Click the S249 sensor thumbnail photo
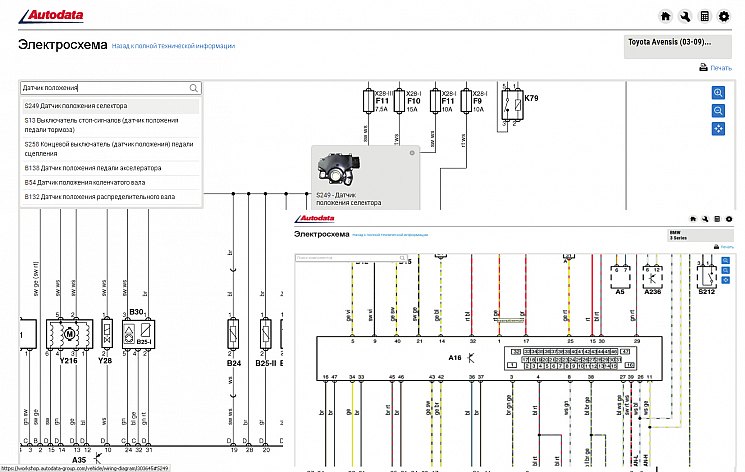Image resolution: width=745 pixels, height=472 pixels. 339,171
